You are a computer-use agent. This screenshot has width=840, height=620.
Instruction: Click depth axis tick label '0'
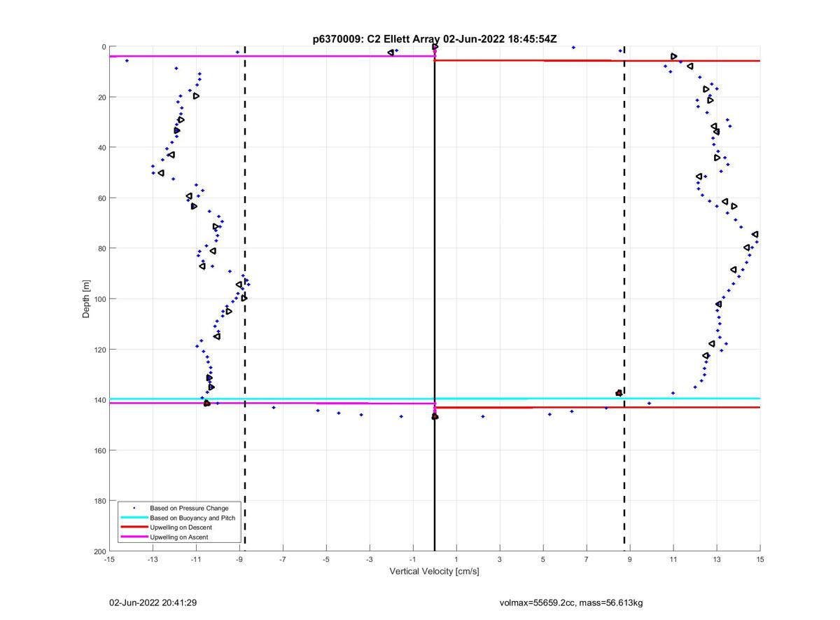[104, 47]
